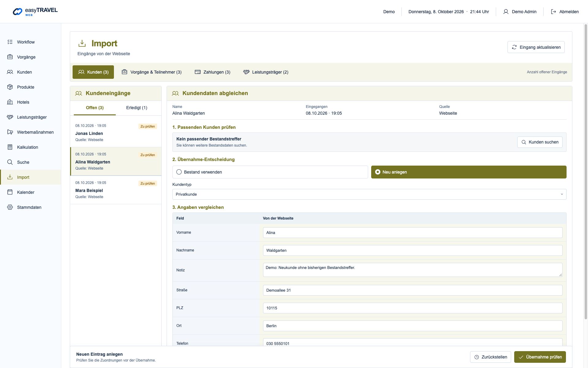Click the Kalkulation calculator icon in sidebar
This screenshot has width=588, height=368.
pyautogui.click(x=10, y=147)
